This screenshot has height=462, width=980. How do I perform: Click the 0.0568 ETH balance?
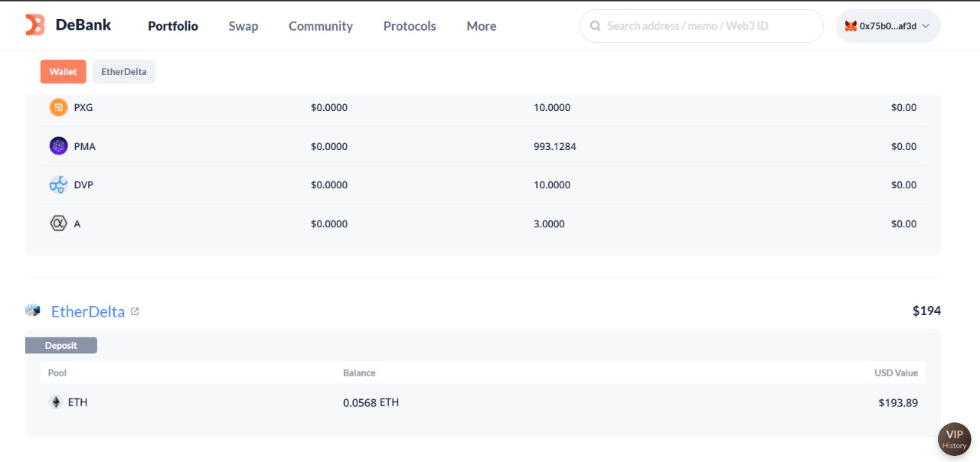coord(371,402)
